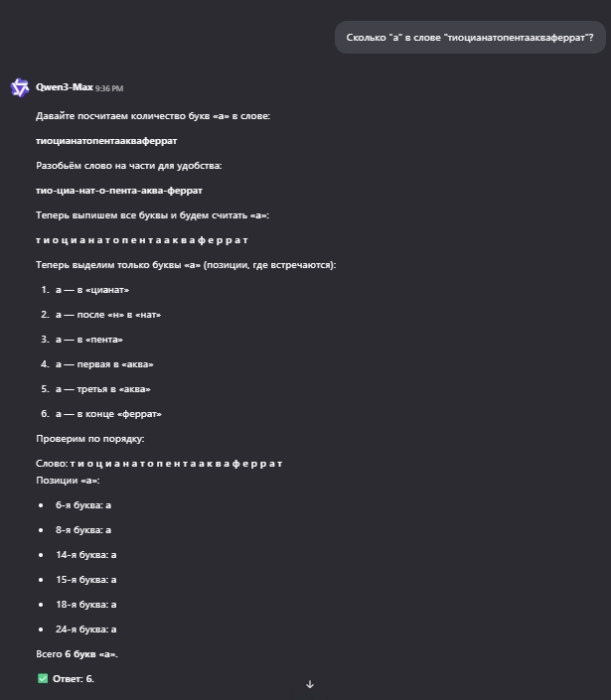Click the summary line «Всего 6 букв»

point(76,653)
